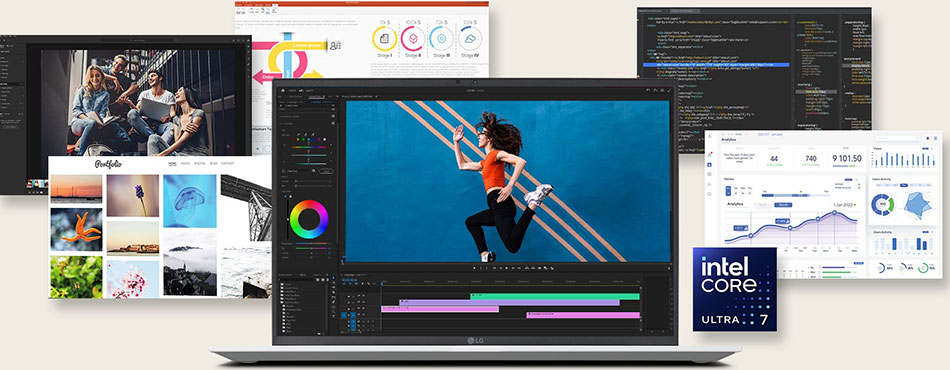Click the Stage II cube icon circle
The width and height of the screenshot is (950, 370).
(x=413, y=39)
